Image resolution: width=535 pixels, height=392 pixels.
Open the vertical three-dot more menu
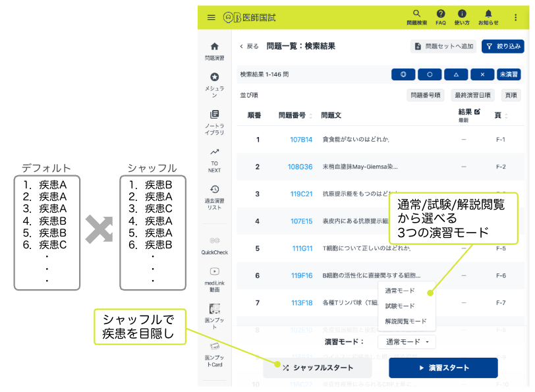[x=515, y=17]
